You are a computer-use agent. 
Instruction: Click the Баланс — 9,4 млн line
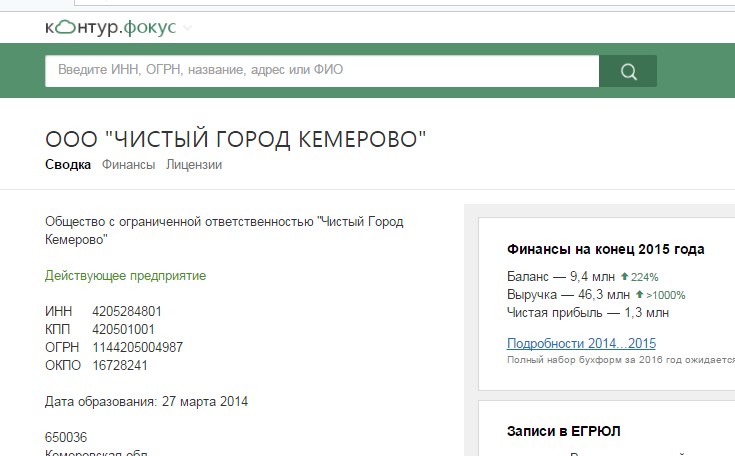[561, 277]
